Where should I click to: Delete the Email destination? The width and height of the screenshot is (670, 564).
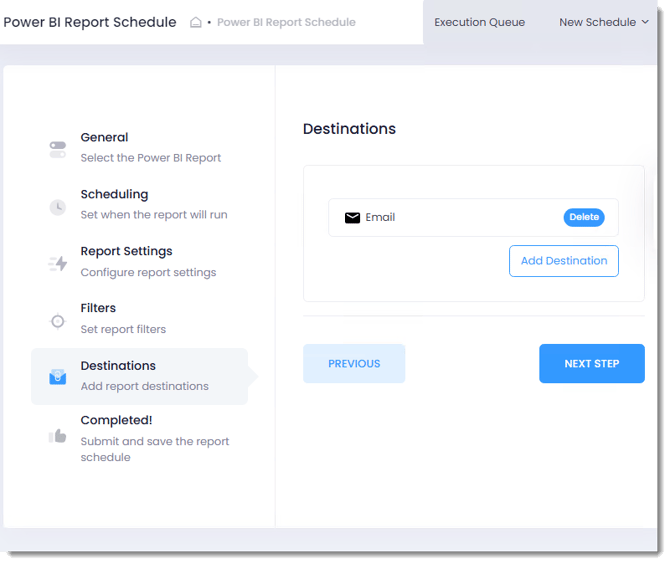(x=584, y=217)
